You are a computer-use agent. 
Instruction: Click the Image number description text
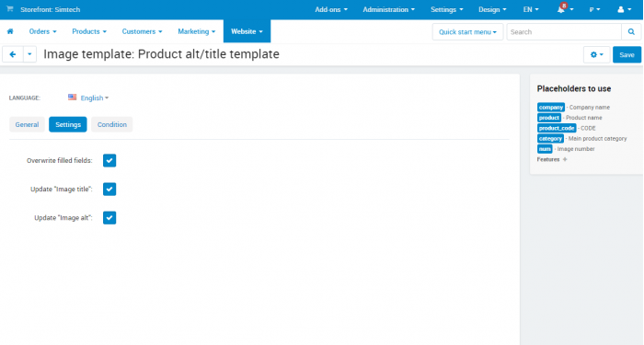[576, 149]
